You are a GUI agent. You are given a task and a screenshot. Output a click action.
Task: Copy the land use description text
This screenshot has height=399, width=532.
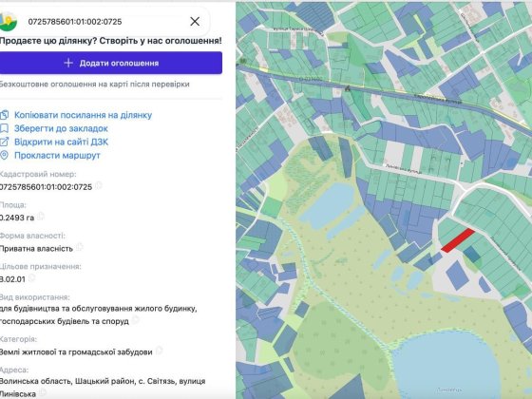pos(135,319)
